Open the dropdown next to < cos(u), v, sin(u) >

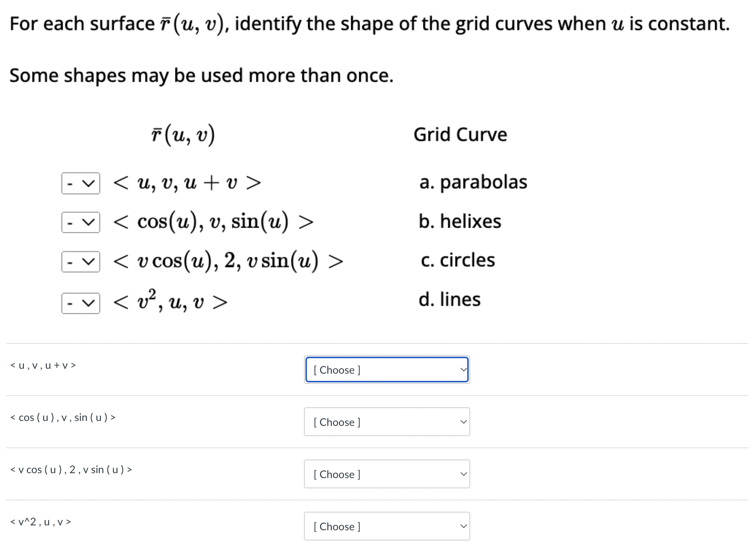[x=80, y=223]
